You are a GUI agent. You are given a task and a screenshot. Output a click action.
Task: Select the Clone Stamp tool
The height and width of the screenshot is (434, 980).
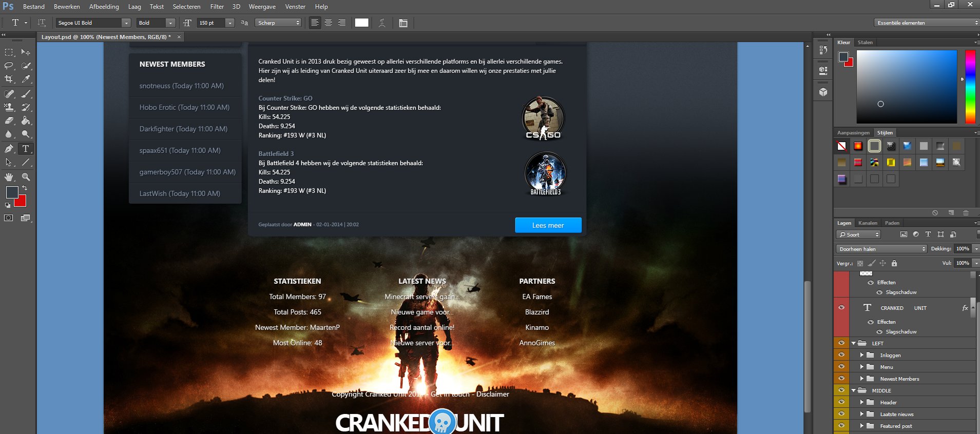click(9, 107)
